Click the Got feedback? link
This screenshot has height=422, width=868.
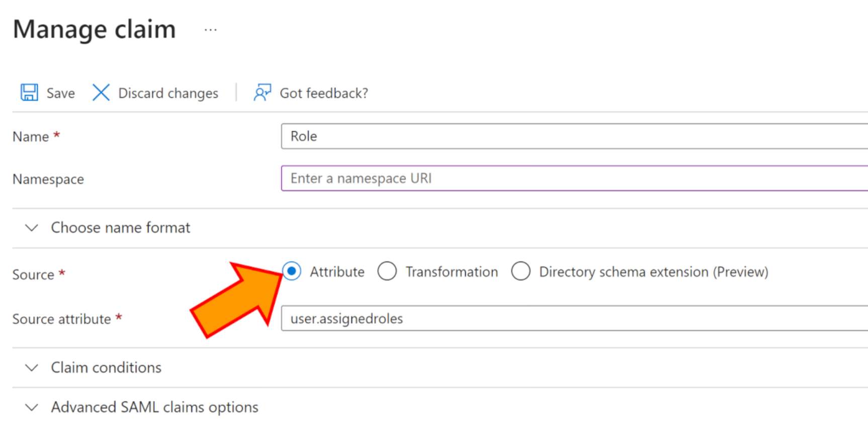pos(324,93)
